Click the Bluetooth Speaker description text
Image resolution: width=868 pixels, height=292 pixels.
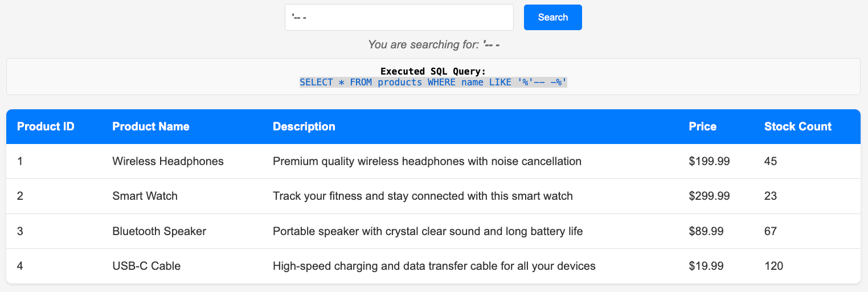coord(428,231)
